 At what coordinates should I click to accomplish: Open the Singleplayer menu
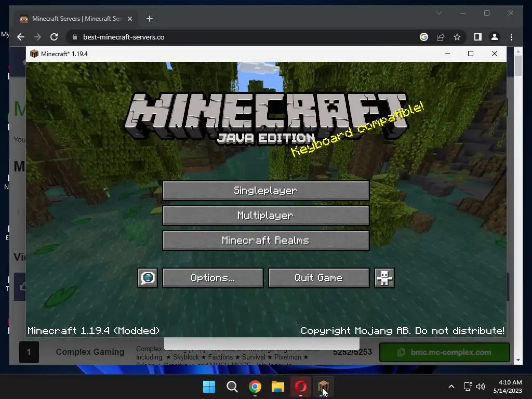pos(265,190)
